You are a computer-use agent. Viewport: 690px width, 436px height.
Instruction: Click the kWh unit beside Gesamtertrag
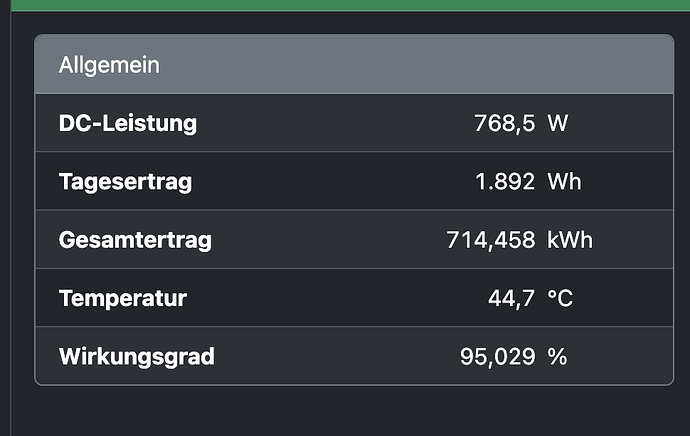point(569,240)
